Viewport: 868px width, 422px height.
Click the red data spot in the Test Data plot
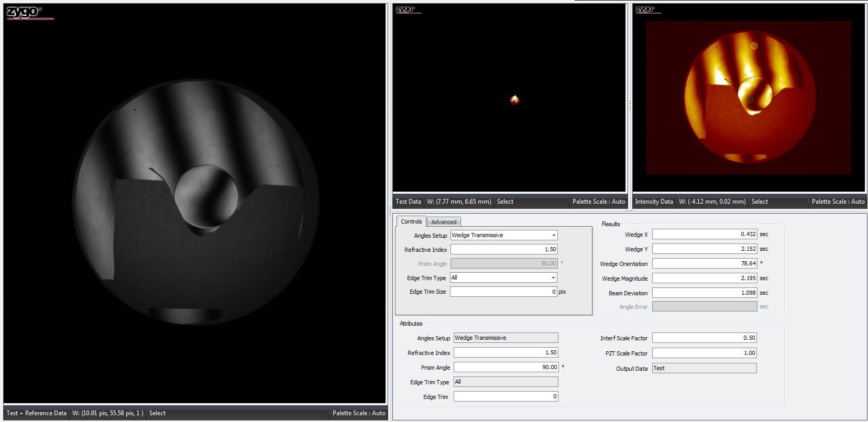click(x=514, y=99)
